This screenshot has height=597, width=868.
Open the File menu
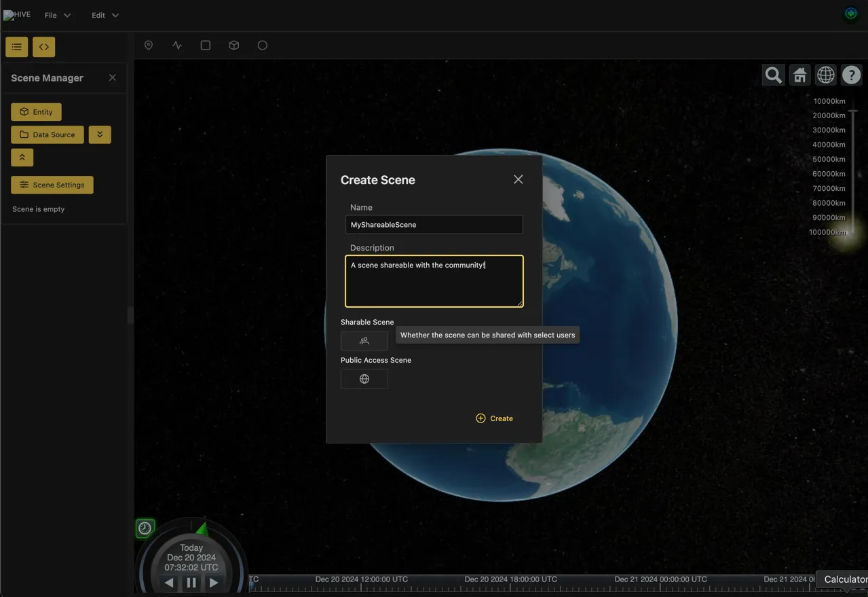point(55,14)
